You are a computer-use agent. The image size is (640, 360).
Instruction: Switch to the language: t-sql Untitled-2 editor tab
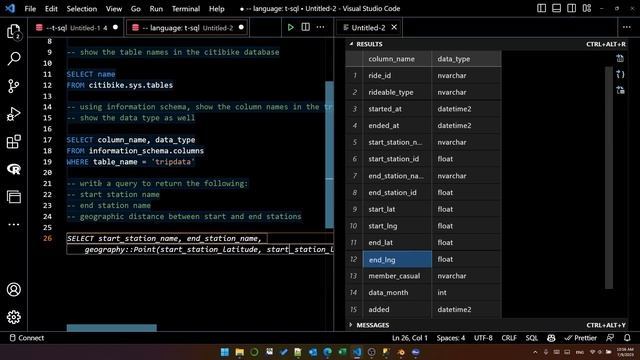tap(187, 28)
